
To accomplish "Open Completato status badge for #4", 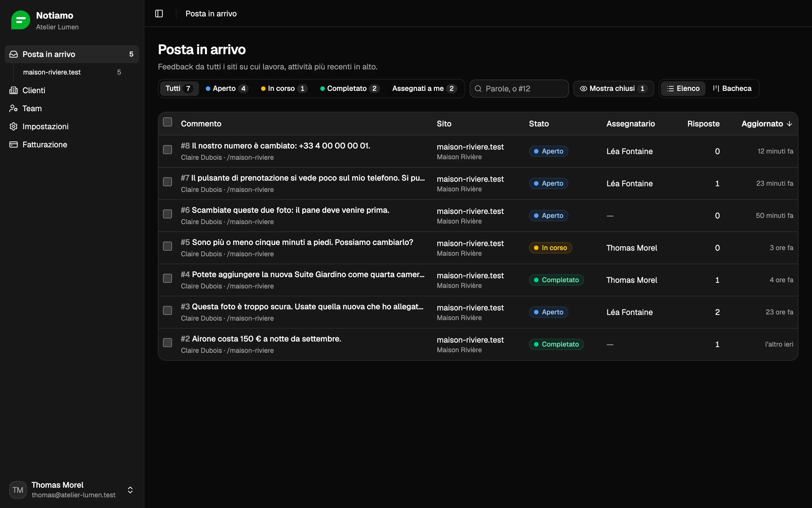I will 556,280.
